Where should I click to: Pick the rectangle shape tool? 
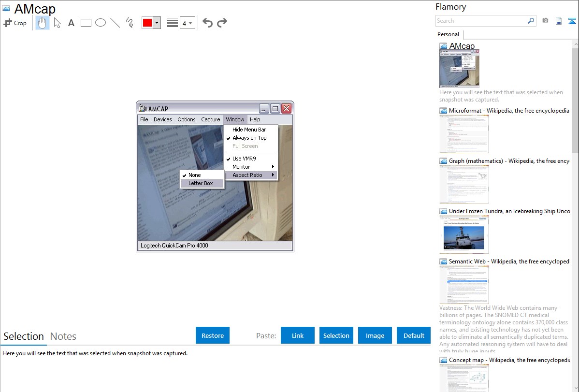[x=86, y=23]
